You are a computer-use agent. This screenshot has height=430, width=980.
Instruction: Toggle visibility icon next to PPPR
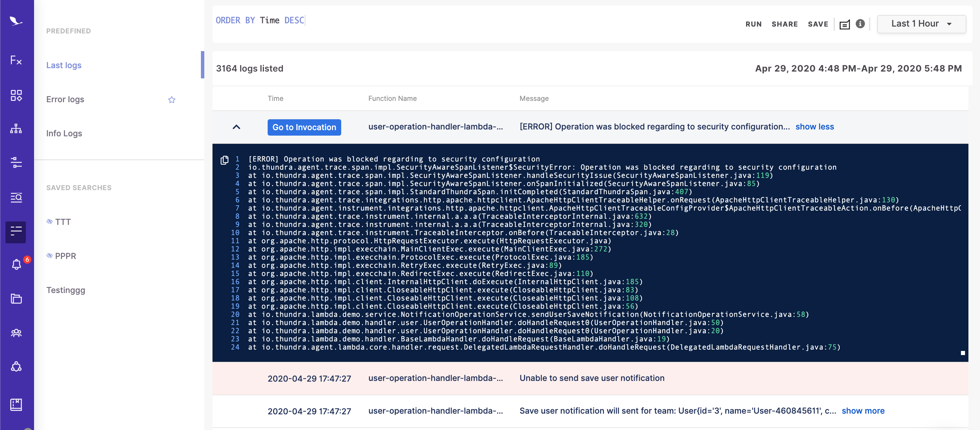tap(49, 256)
